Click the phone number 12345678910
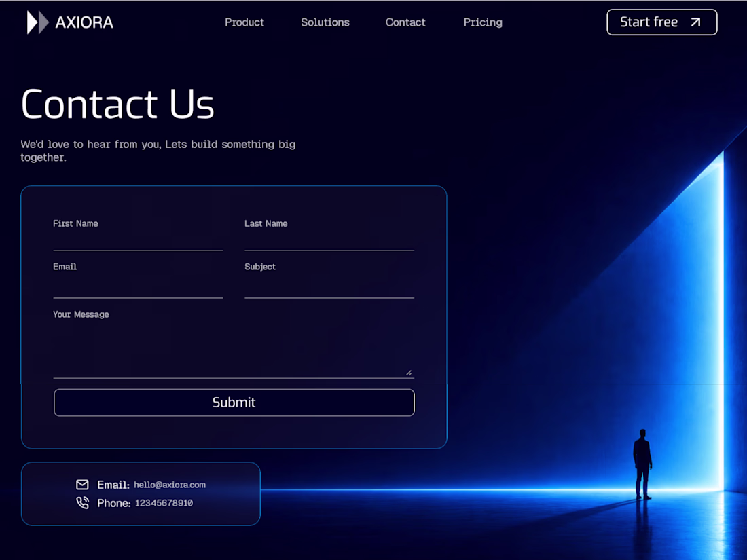Screen dimensions: 747x560 [164, 503]
